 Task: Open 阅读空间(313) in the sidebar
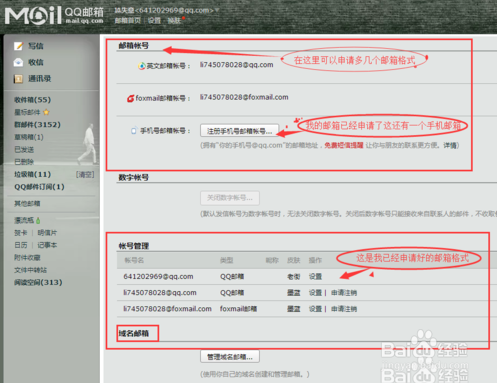pyautogui.click(x=38, y=282)
